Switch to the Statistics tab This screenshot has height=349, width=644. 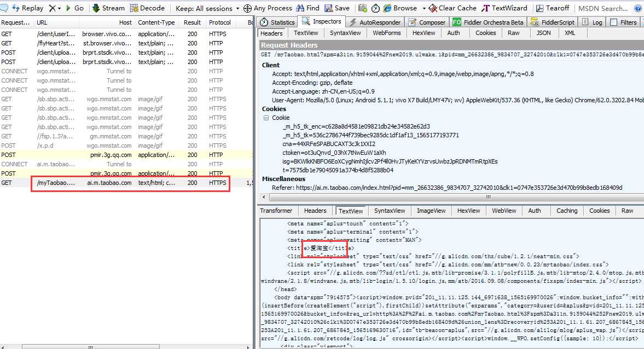pos(277,22)
